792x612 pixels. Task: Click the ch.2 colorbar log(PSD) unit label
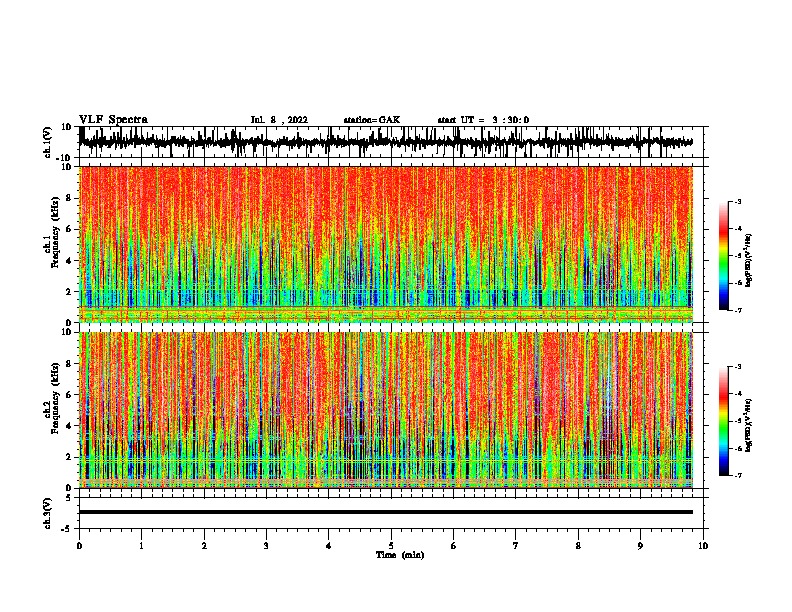click(749, 425)
